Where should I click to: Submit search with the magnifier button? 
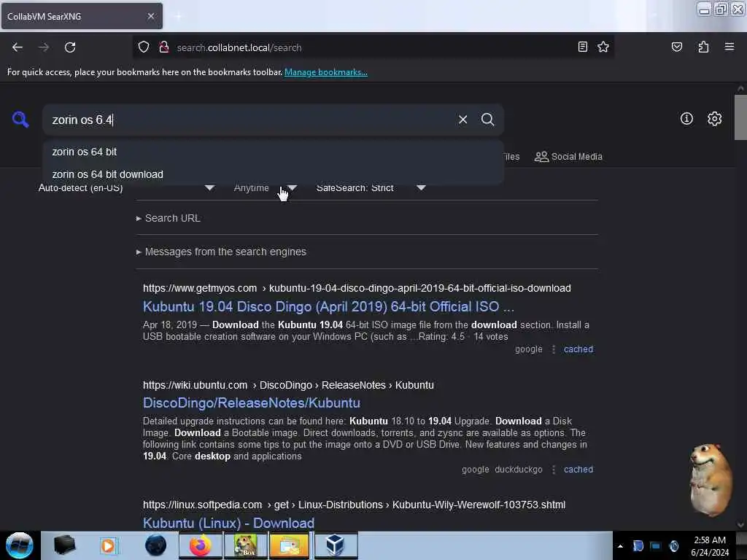click(x=487, y=120)
